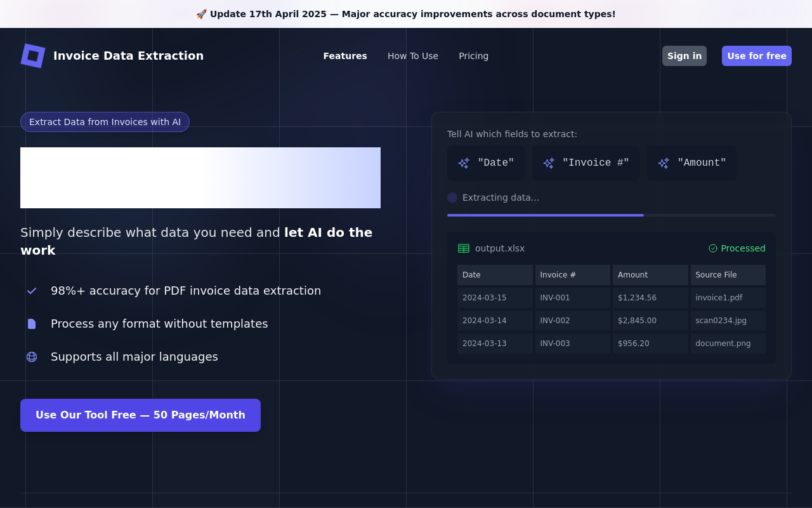Click the document.png source file cell
This screenshot has width=812, height=508.
pyautogui.click(x=728, y=344)
